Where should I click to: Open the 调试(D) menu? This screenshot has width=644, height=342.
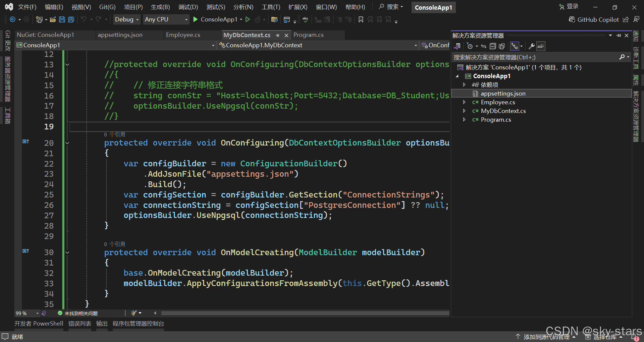click(188, 7)
